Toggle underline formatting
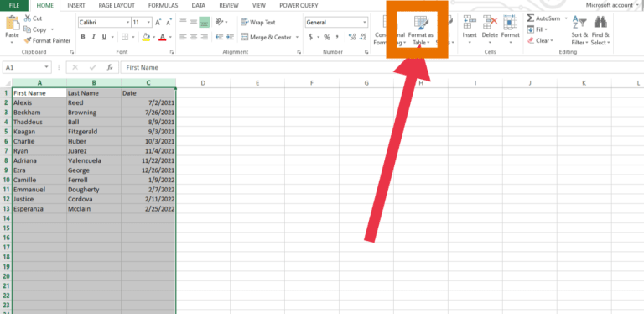This screenshot has height=314, width=644. point(104,37)
